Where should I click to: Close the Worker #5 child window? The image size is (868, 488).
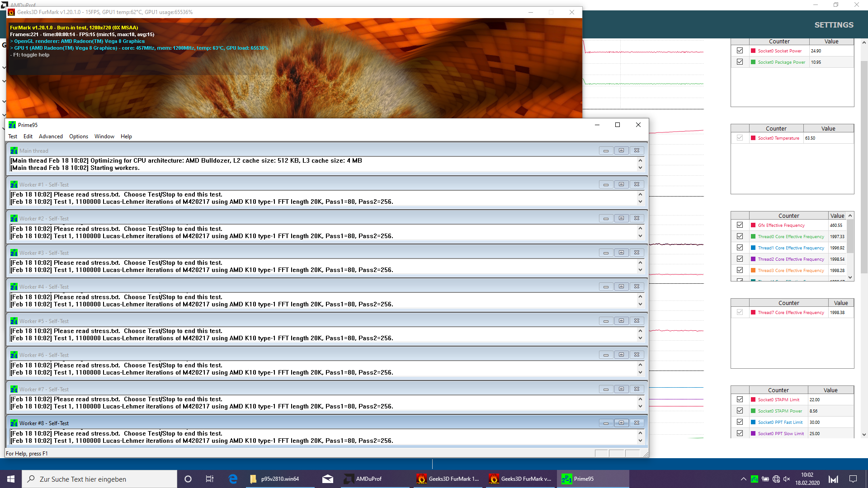637,321
